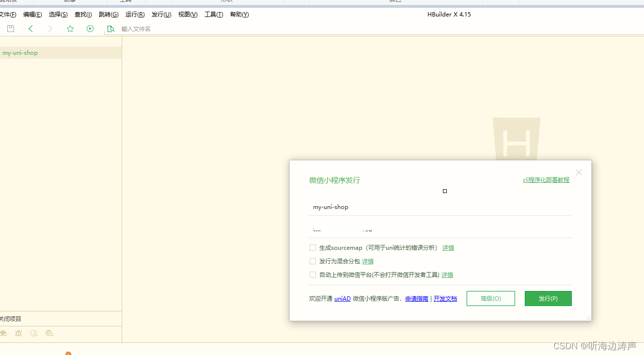Image resolution: width=644 pixels, height=355 pixels.
Task: Open the 选择(S) menu
Action: click(58, 15)
